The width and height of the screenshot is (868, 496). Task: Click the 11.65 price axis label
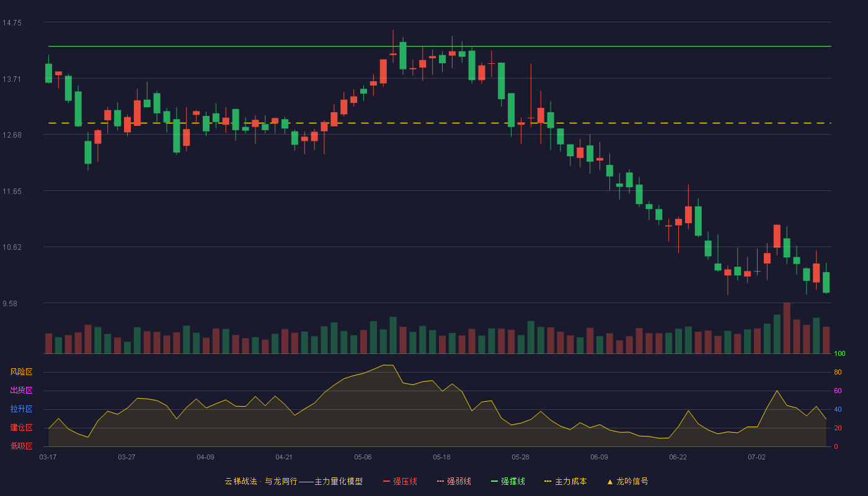point(12,192)
